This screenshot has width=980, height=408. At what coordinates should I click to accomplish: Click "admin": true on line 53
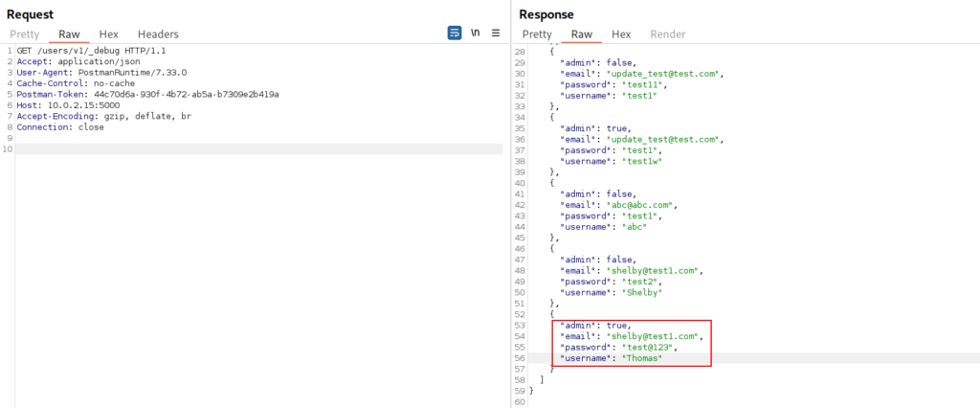[597, 326]
